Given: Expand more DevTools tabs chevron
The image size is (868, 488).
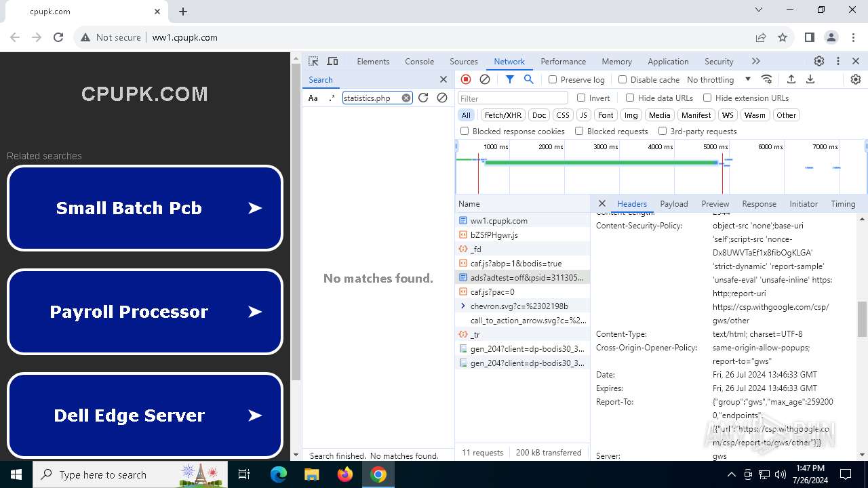Looking at the screenshot, I should point(756,61).
